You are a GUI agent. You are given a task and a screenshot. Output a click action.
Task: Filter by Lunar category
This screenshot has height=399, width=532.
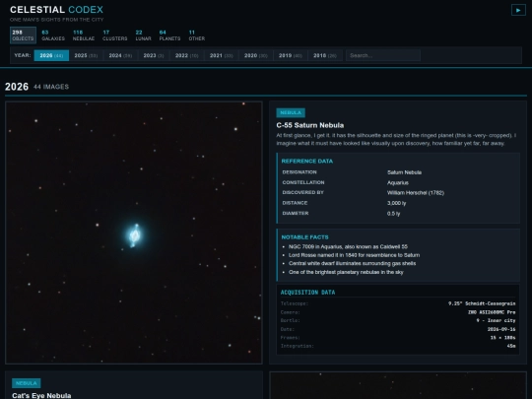(x=143, y=35)
